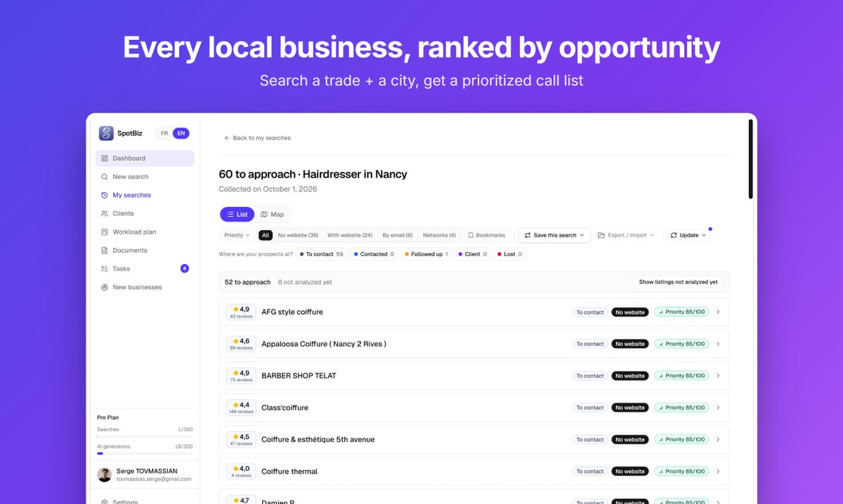Click the Tasks badge showing 6
The width and height of the screenshot is (843, 504).
pos(185,269)
